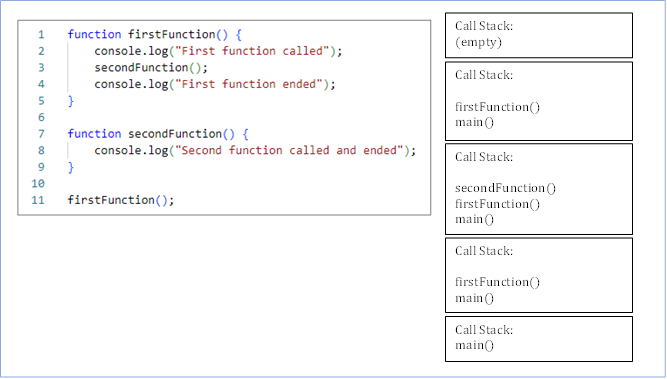This screenshot has width=667, height=379.
Task: Click the closing brace on line 9
Action: pyautogui.click(x=71, y=167)
